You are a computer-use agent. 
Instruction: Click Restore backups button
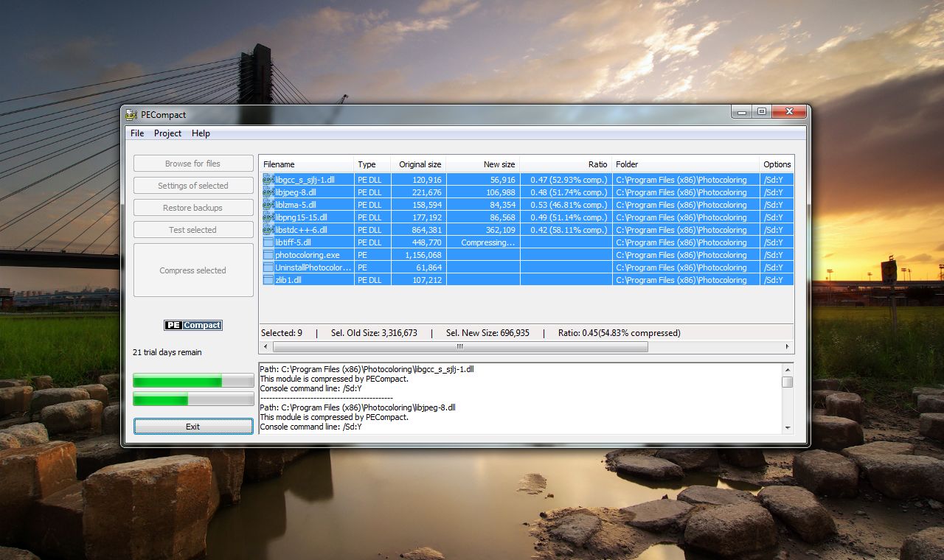click(x=192, y=208)
